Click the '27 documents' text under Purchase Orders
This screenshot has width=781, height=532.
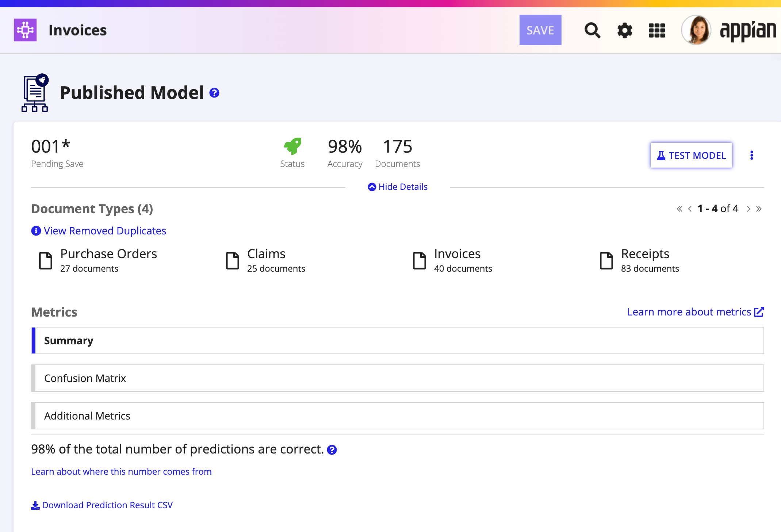point(89,268)
